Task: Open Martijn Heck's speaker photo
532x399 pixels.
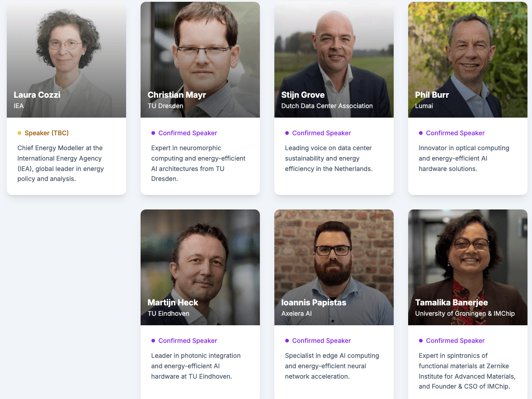Action: tap(200, 267)
